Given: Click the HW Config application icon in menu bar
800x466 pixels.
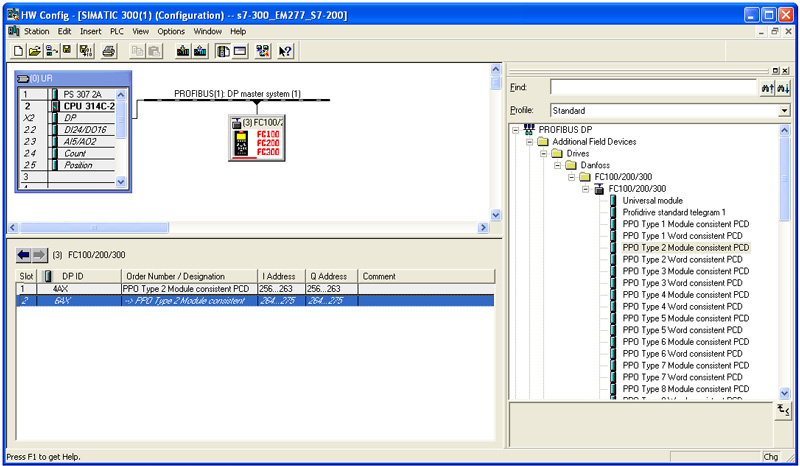Looking at the screenshot, I should coord(14,31).
